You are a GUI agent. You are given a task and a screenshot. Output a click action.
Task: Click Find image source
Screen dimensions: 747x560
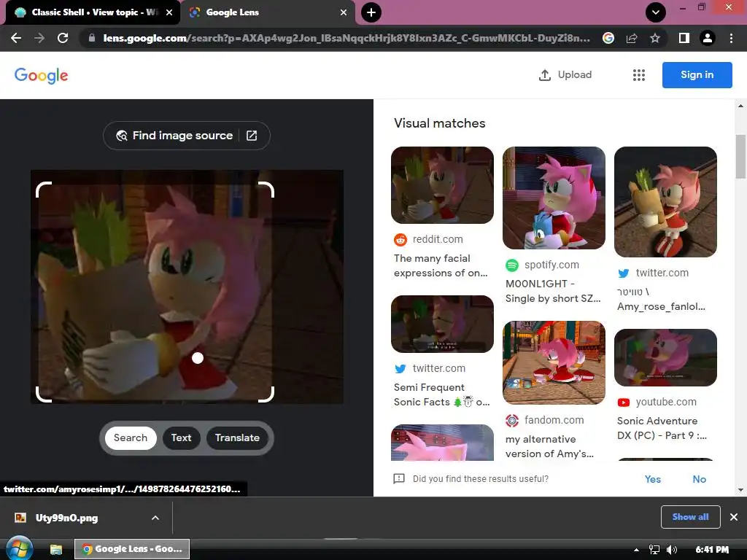186,136
